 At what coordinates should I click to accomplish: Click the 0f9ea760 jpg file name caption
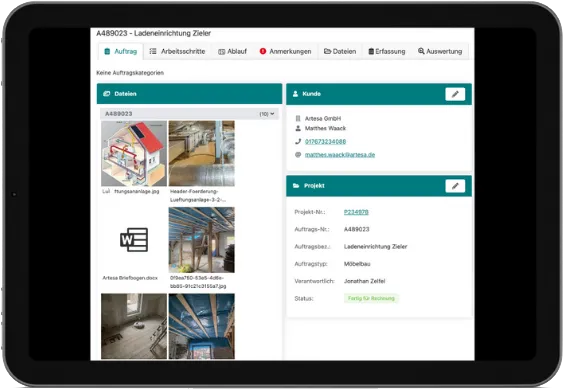pyautogui.click(x=198, y=282)
